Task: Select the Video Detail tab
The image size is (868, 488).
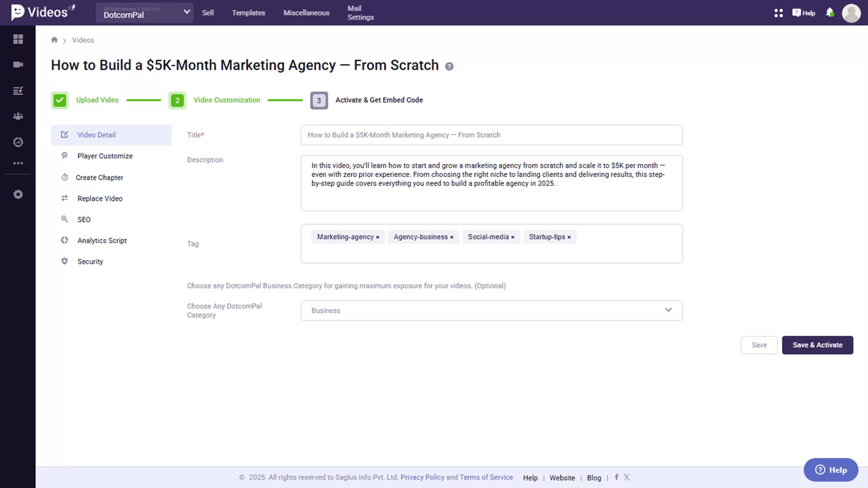Action: pos(111,135)
